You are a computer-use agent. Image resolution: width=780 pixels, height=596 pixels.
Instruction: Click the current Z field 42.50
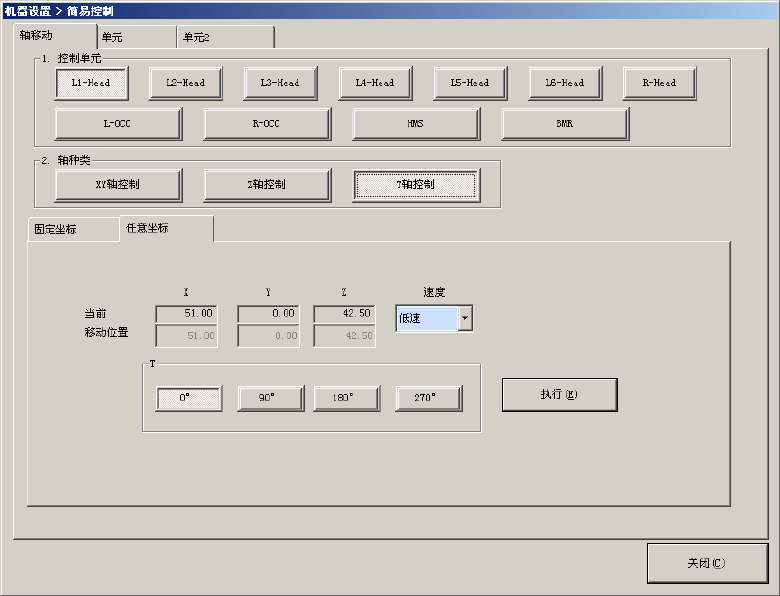pos(344,314)
